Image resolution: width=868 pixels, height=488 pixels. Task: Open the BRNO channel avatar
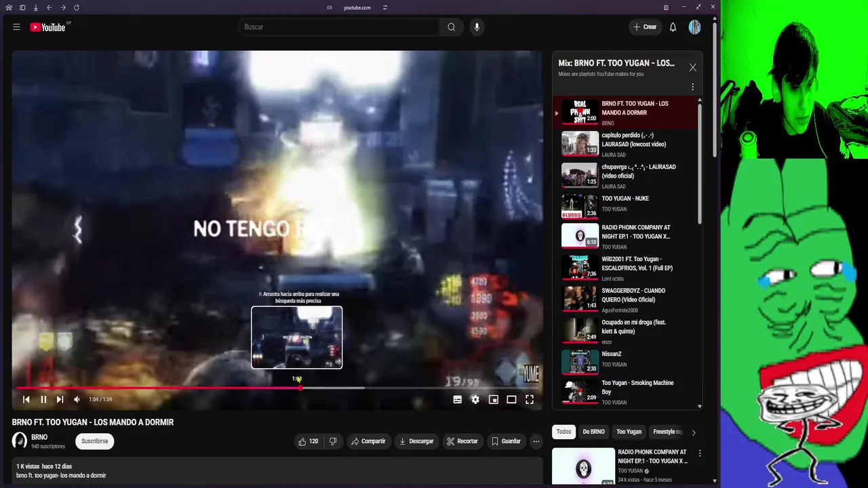[20, 441]
